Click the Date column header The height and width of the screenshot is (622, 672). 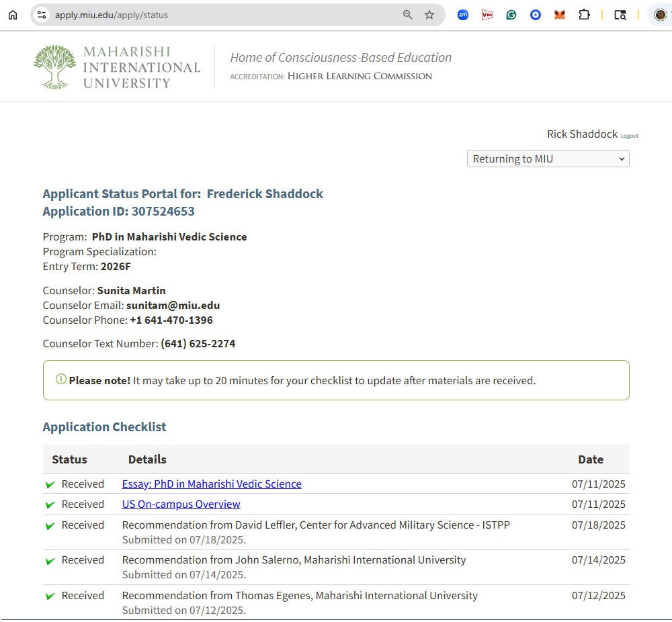(x=591, y=459)
